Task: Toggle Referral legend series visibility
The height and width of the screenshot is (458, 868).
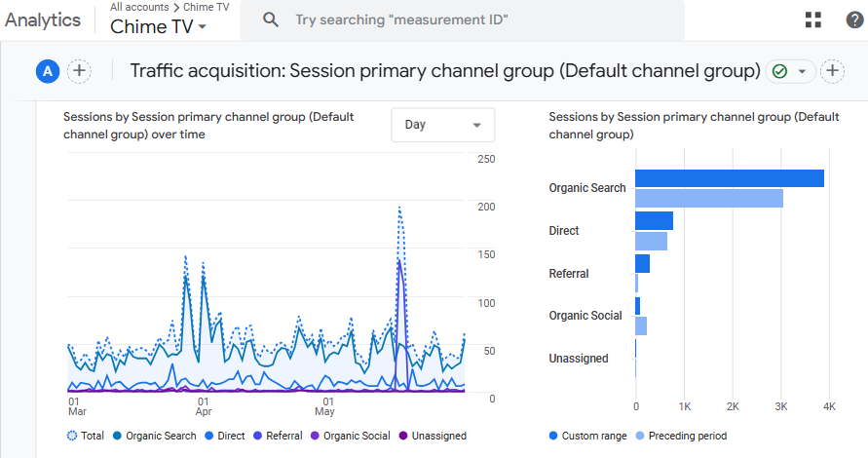Action: click(x=278, y=436)
